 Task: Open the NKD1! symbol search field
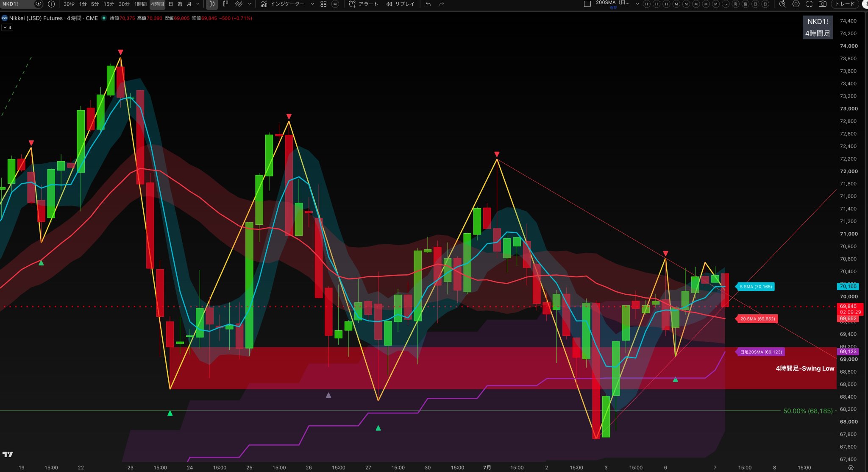coord(17,4)
